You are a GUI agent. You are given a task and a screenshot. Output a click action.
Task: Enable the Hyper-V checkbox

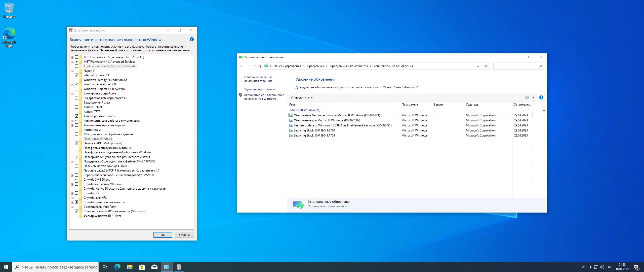click(x=77, y=71)
